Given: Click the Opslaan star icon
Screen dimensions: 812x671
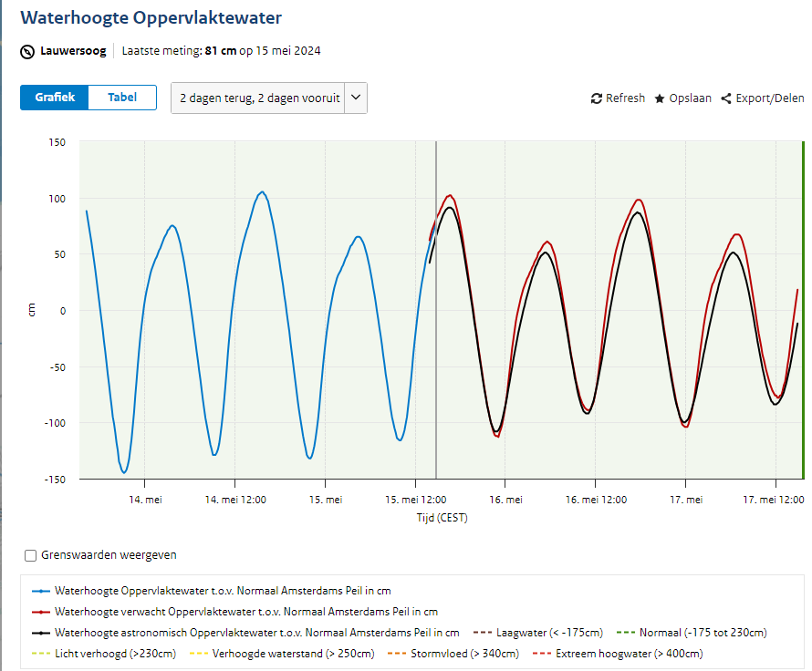Looking at the screenshot, I should coord(660,98).
